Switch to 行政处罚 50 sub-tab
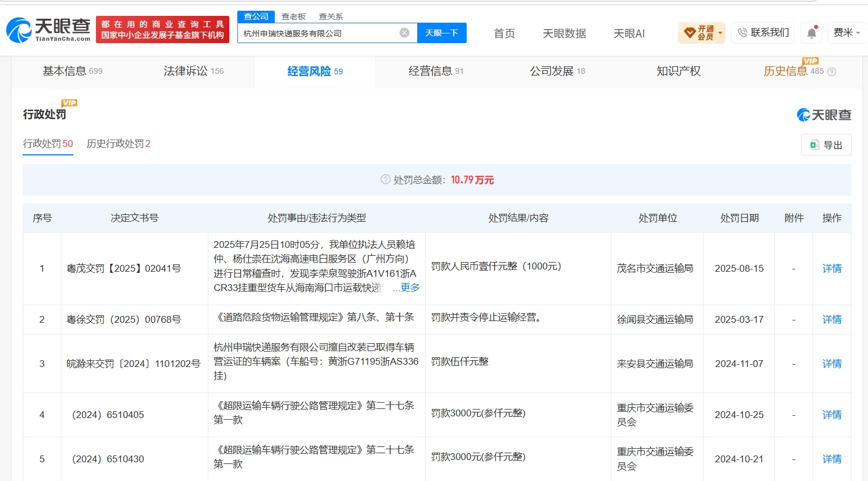 pyautogui.click(x=48, y=144)
